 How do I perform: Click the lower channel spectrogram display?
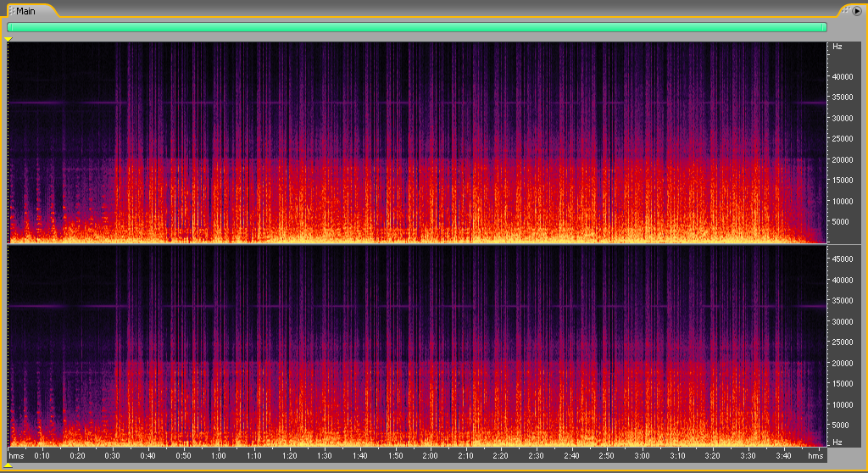416,346
